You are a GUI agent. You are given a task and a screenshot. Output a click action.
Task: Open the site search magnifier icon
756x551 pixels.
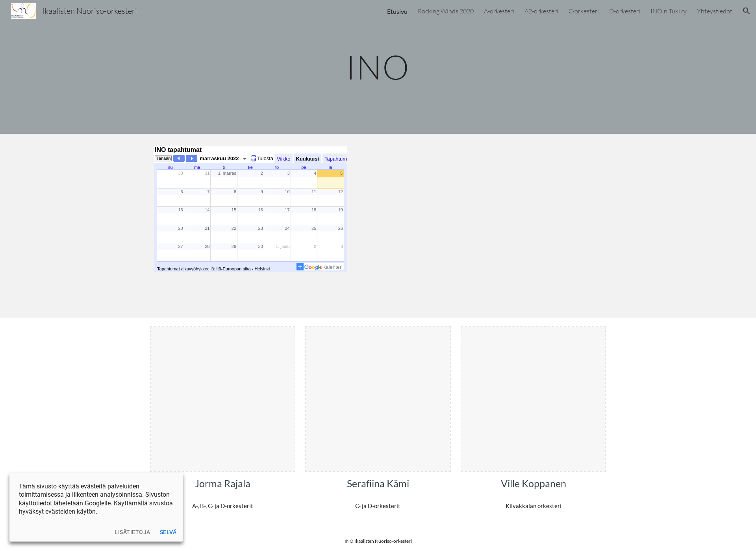(746, 11)
